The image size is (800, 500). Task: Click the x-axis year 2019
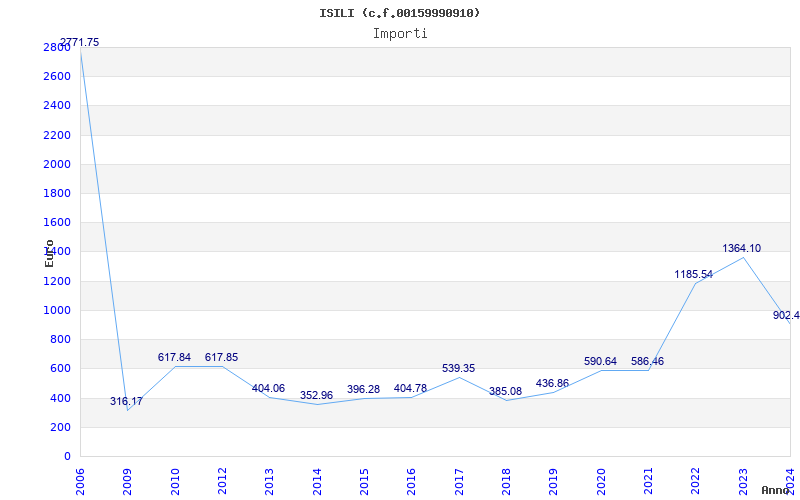pyautogui.click(x=554, y=481)
